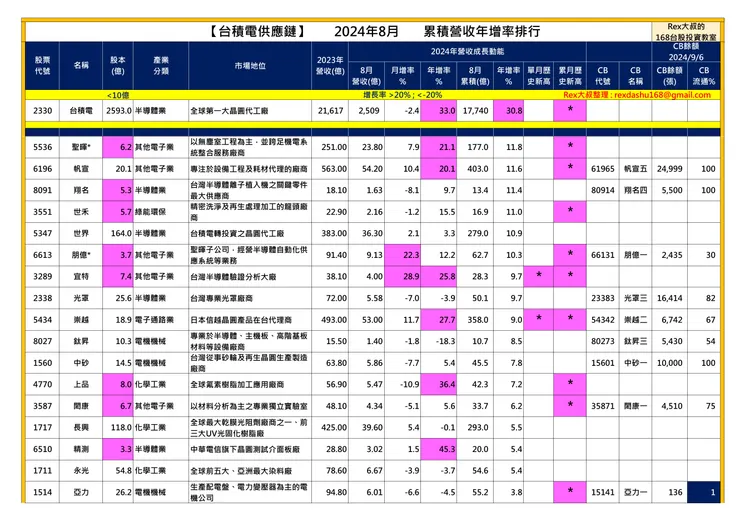Click stock code 1717 cell
The height and width of the screenshot is (523, 740).
point(42,428)
